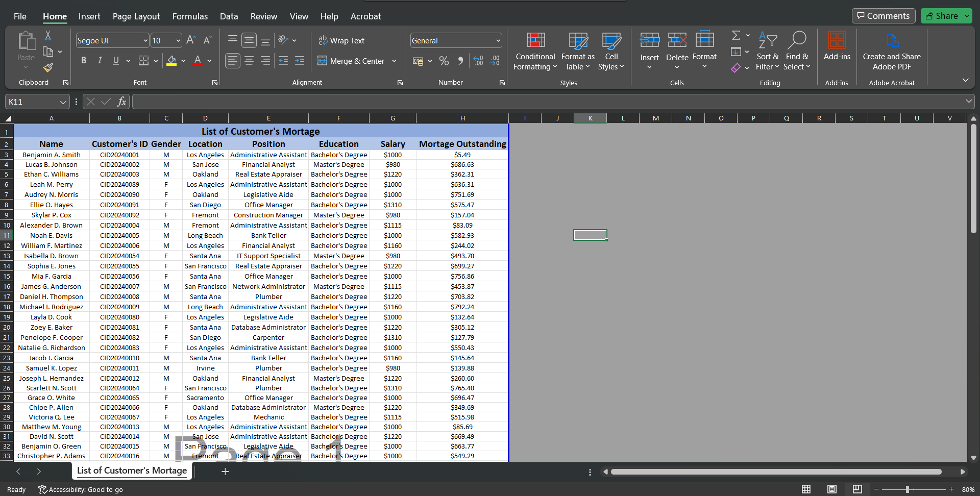Image resolution: width=980 pixels, height=496 pixels.
Task: Click the Delete cells icon
Action: click(x=677, y=40)
